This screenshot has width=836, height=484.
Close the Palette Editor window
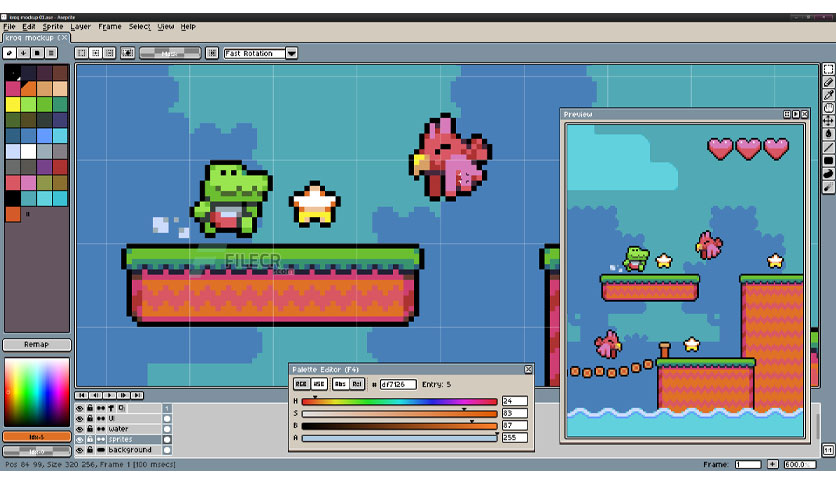(528, 369)
